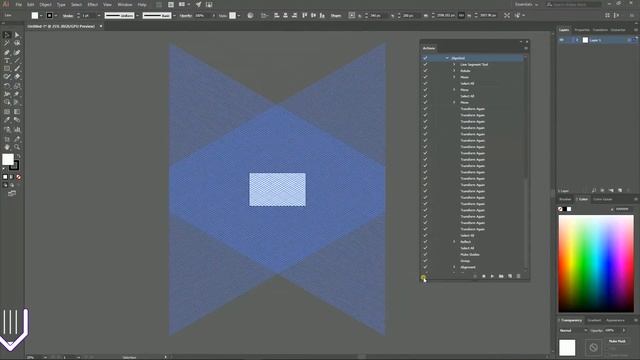The width and height of the screenshot is (640, 360).
Task: Select the Paintbrush tool
Action: [17, 69]
